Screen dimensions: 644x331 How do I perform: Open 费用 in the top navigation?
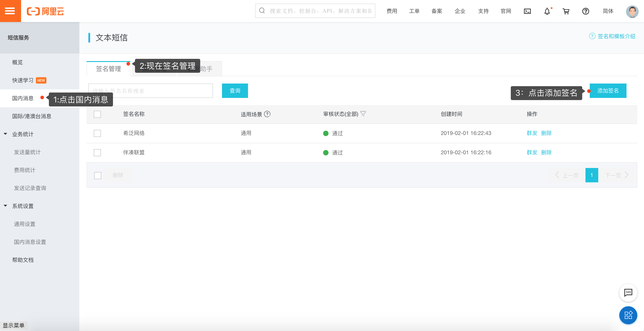point(392,11)
